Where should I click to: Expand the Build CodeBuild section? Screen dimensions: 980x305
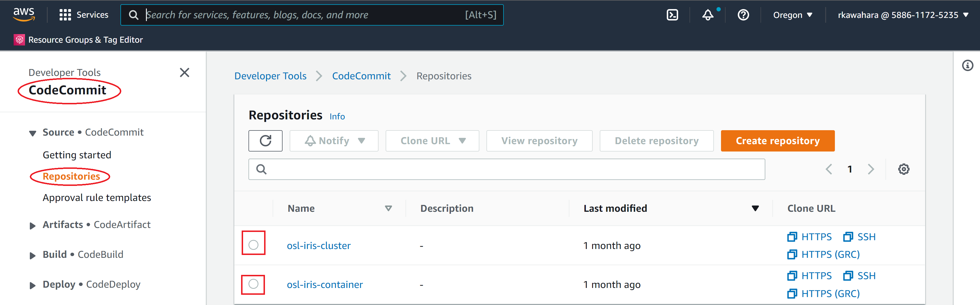click(x=33, y=256)
